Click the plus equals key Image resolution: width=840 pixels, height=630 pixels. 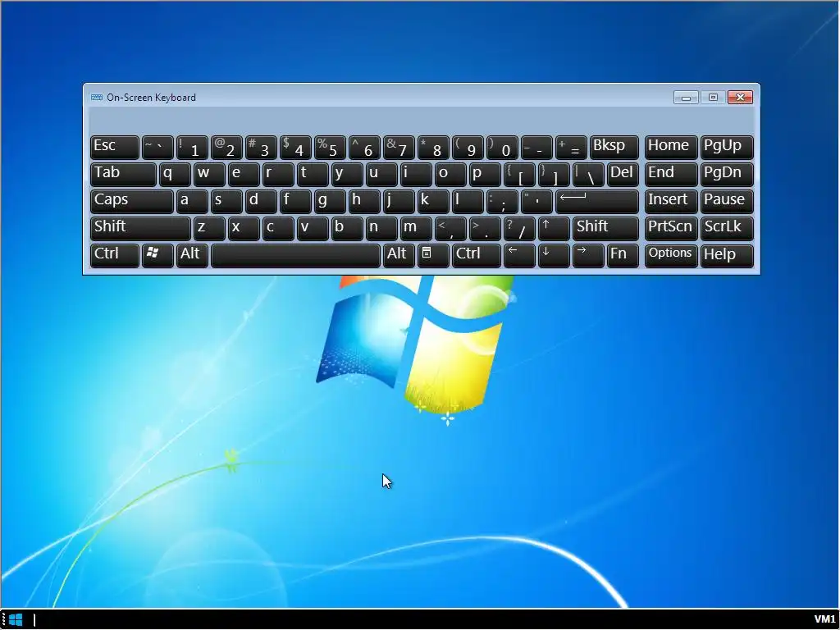click(571, 148)
